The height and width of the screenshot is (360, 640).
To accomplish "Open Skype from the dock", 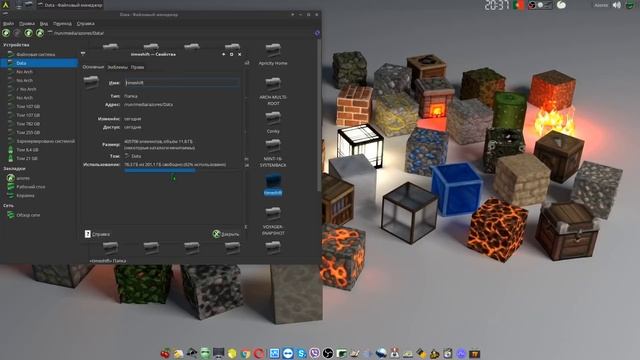I will (x=301, y=353).
